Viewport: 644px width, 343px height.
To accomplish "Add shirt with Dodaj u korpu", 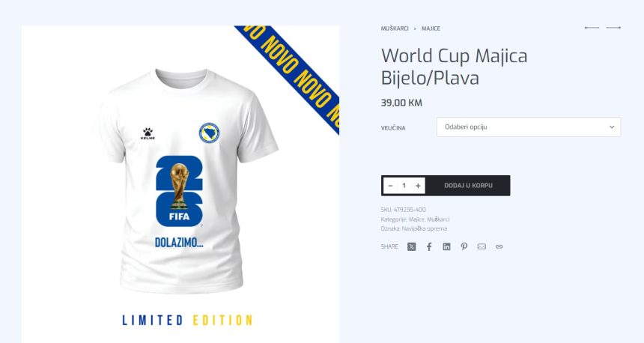I will pos(468,186).
